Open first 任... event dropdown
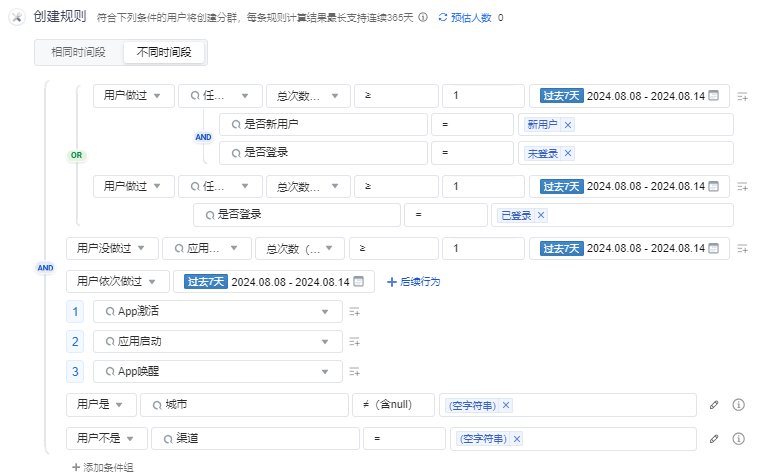This screenshot has width=784, height=475. coord(220,96)
